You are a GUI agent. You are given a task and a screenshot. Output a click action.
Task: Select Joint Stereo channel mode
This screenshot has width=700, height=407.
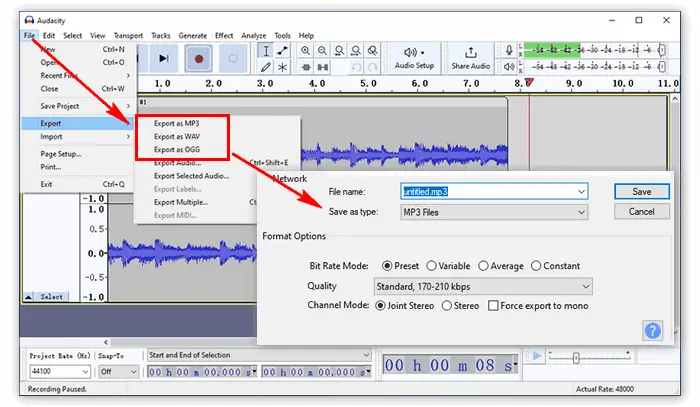pyautogui.click(x=380, y=306)
